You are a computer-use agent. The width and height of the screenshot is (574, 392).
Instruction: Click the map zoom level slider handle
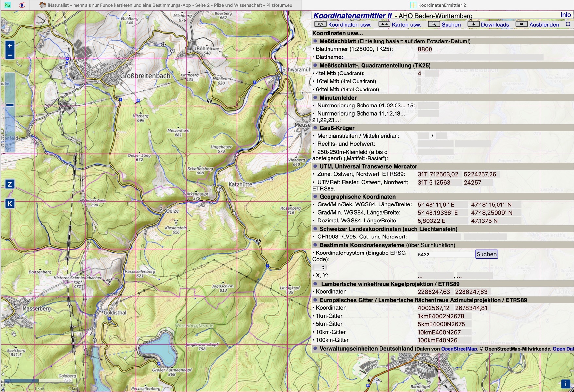point(10,105)
